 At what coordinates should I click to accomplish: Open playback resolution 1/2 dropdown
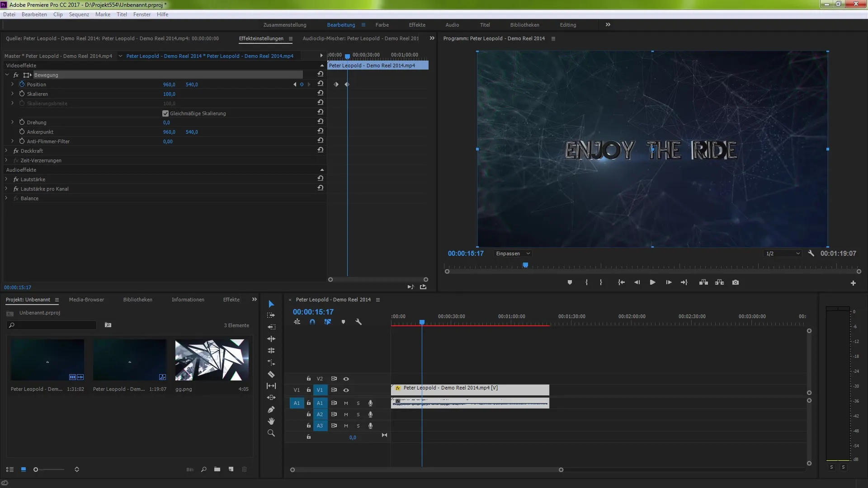coord(783,253)
